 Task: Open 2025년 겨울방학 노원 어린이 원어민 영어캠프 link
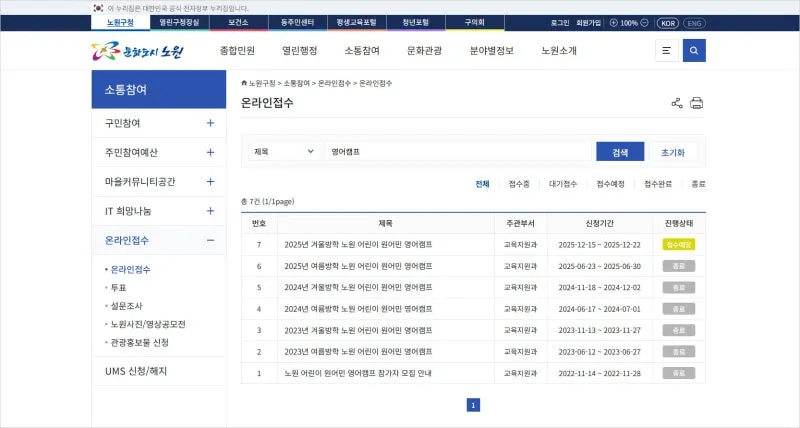point(358,244)
